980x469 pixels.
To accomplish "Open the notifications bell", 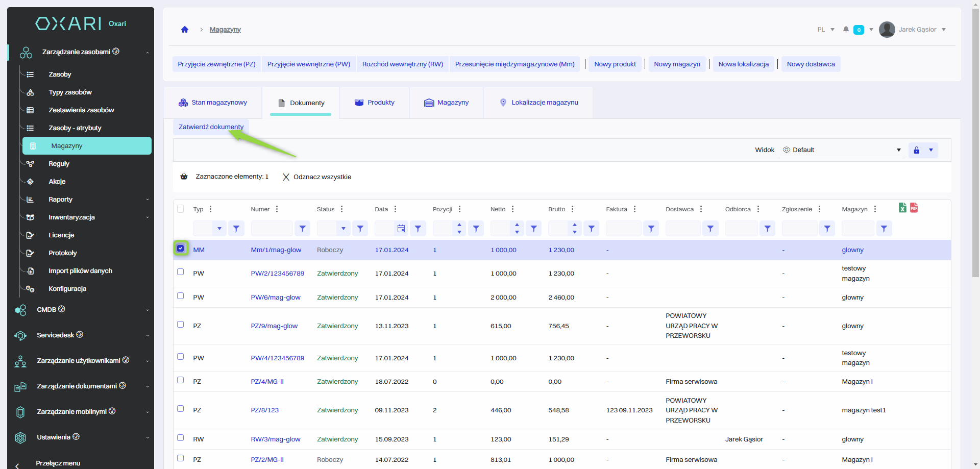I will 846,30.
